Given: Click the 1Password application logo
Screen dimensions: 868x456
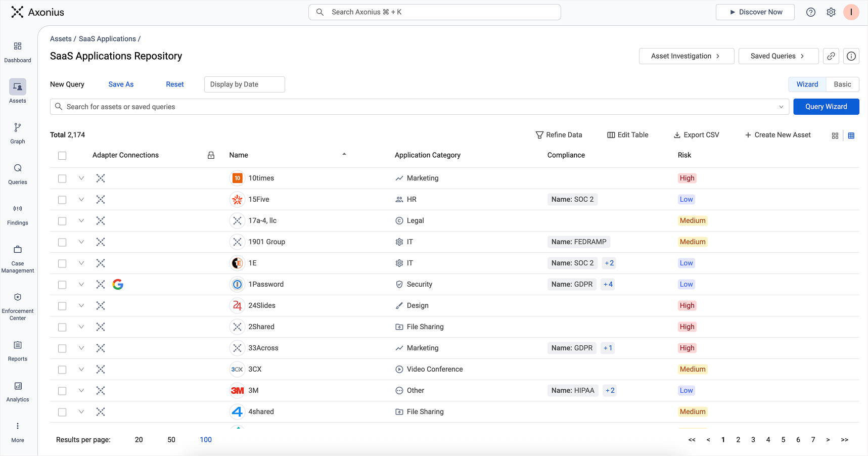Looking at the screenshot, I should tap(237, 284).
